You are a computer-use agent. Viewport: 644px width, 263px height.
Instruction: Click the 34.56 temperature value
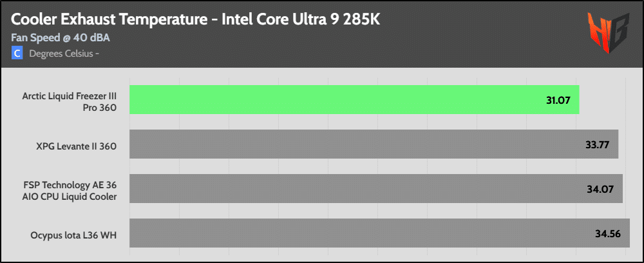pos(608,233)
